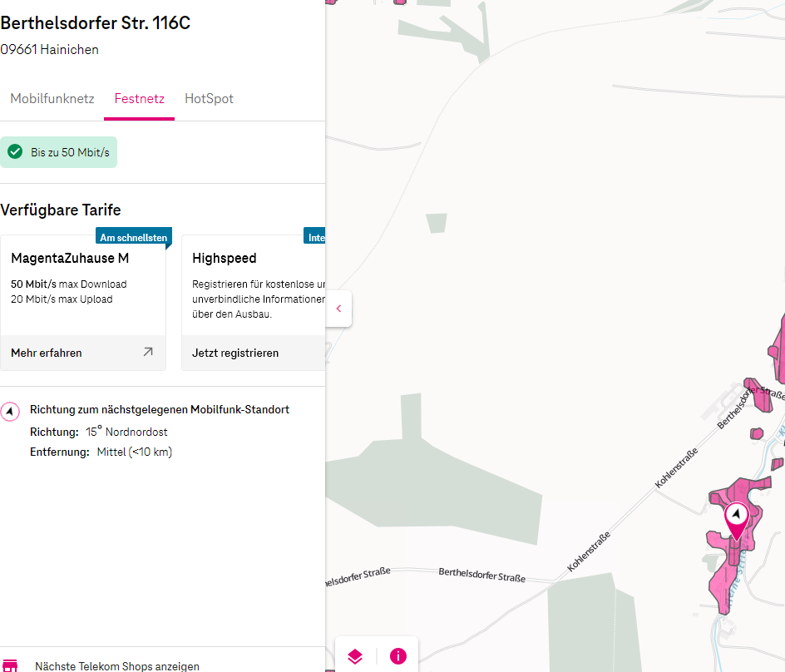Click the Telekom shop store icon
785x672 pixels.
10,665
